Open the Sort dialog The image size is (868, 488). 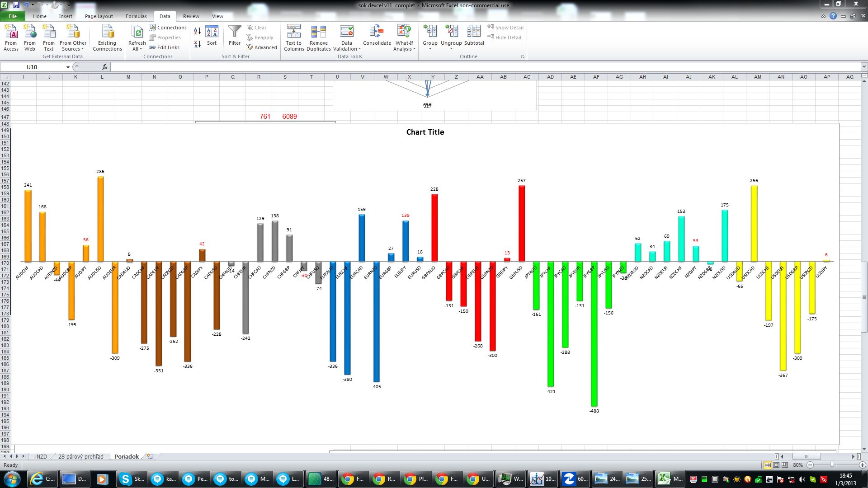click(x=212, y=36)
